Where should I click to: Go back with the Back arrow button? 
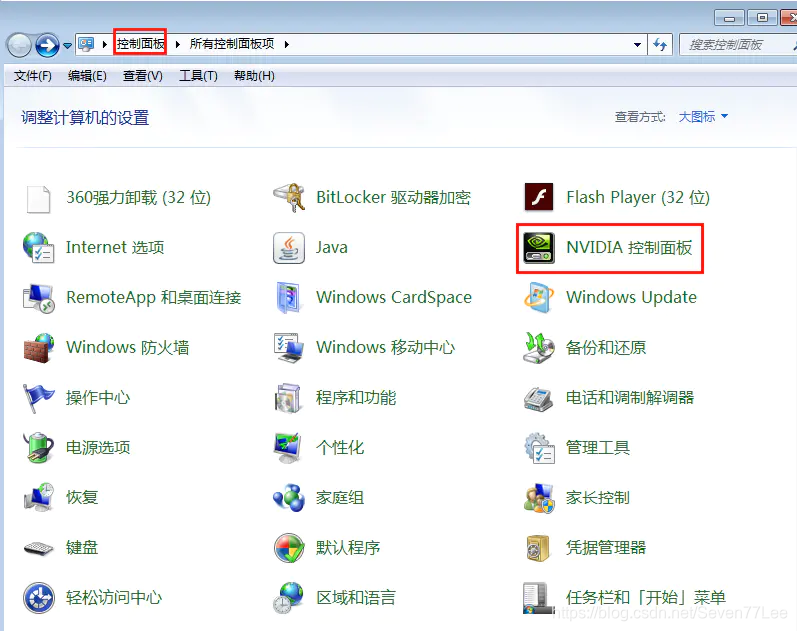[x=20, y=45]
